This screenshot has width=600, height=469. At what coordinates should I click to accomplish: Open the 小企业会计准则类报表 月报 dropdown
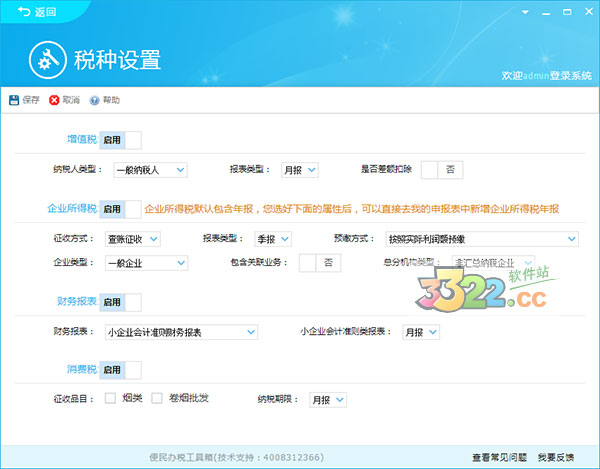(x=421, y=332)
